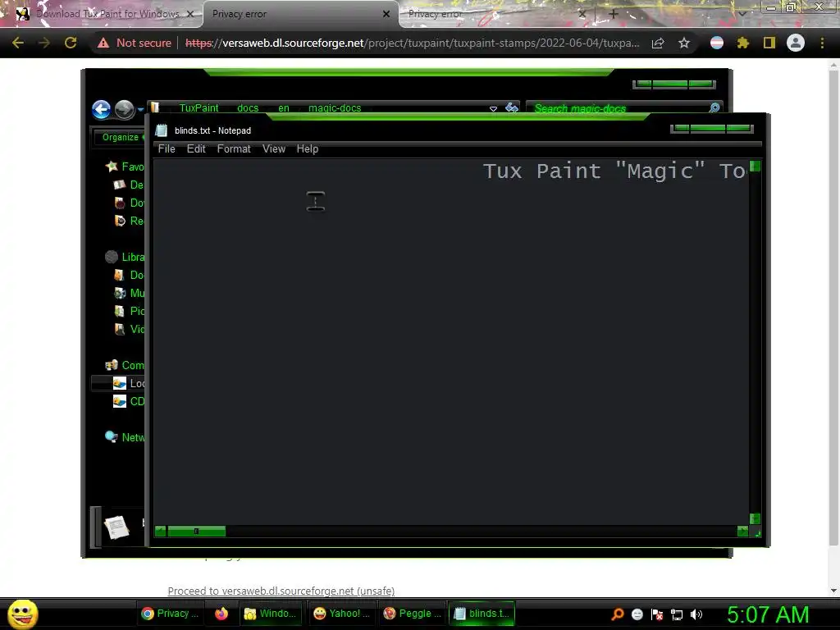Click the Notepad horizontal scrollbar thumb
This screenshot has height=630, width=840.
click(197, 531)
